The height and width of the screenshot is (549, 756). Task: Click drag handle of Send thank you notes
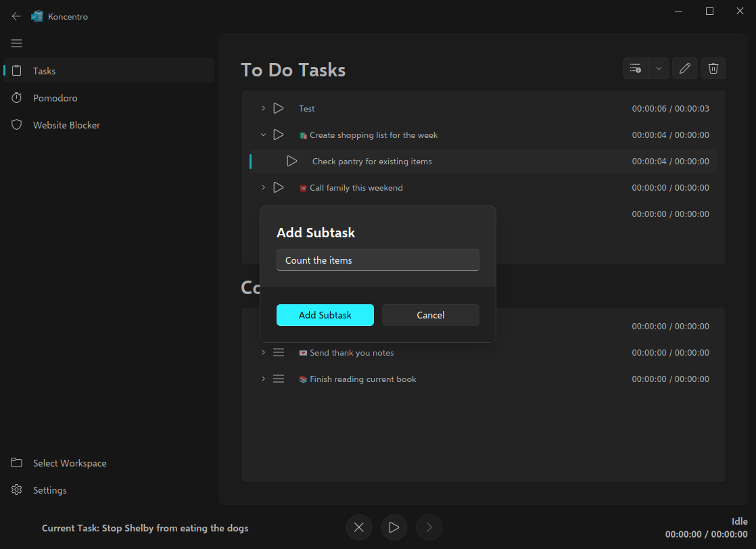tap(278, 352)
